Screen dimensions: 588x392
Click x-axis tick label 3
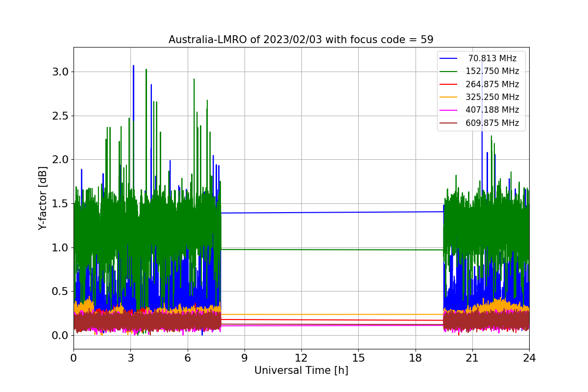tap(130, 358)
